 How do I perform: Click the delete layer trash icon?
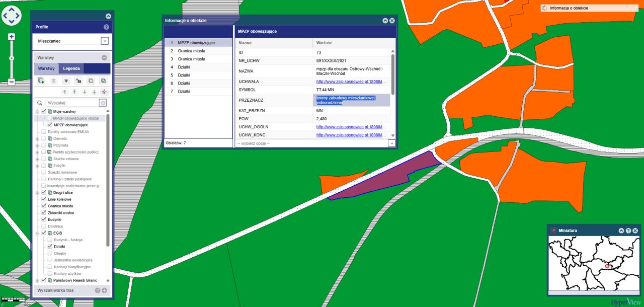(x=53, y=81)
